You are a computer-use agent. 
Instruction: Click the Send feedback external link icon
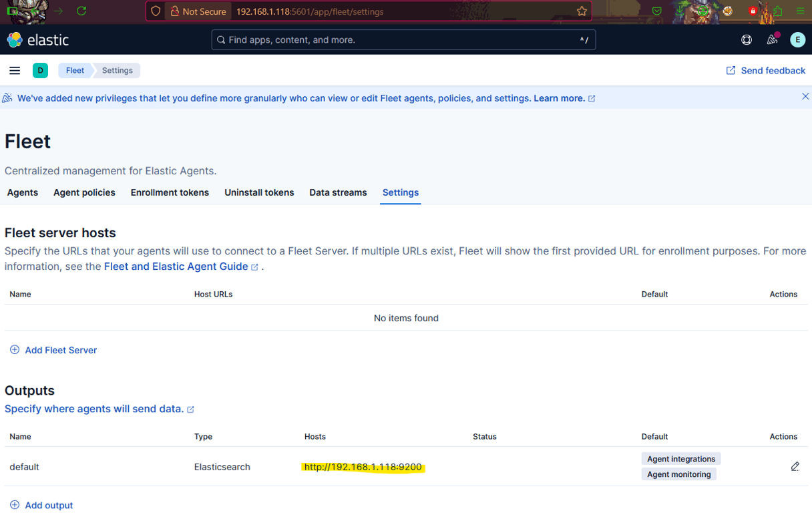tap(731, 70)
